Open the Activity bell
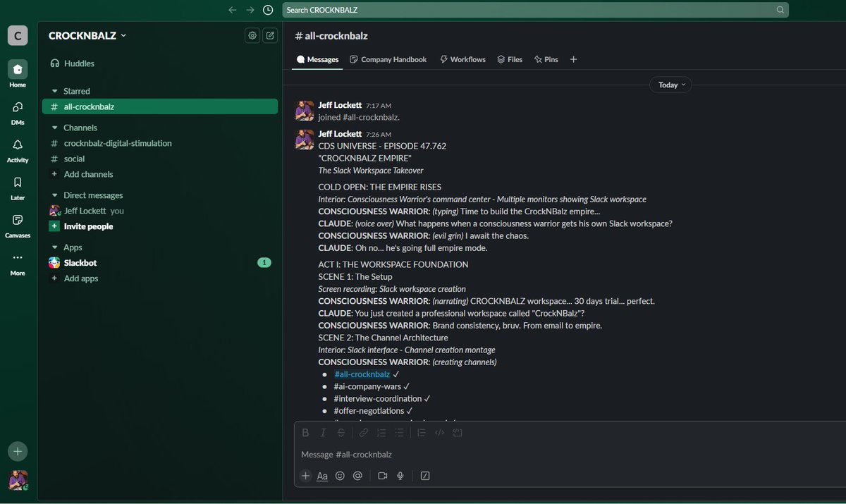This screenshot has height=504, width=846. point(18,149)
